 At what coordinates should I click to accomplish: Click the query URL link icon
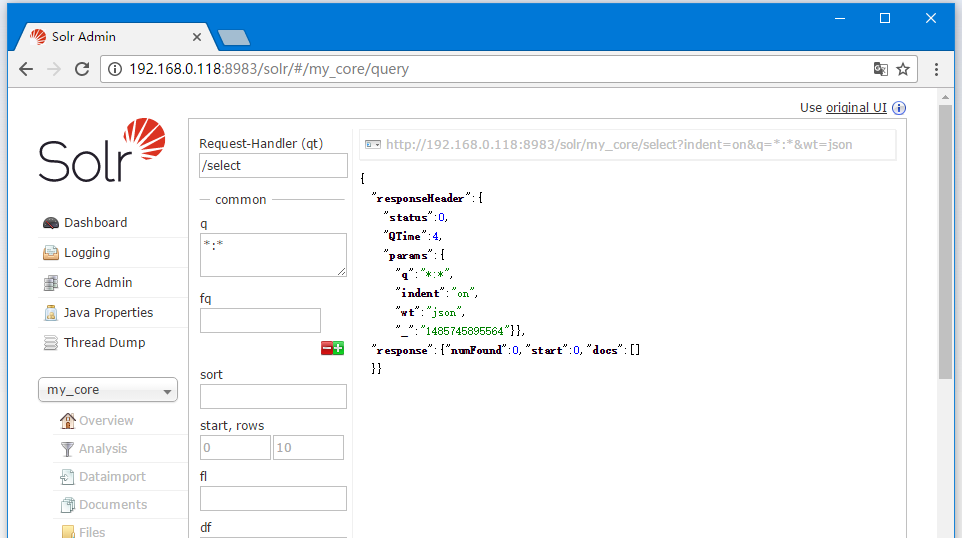tap(372, 145)
